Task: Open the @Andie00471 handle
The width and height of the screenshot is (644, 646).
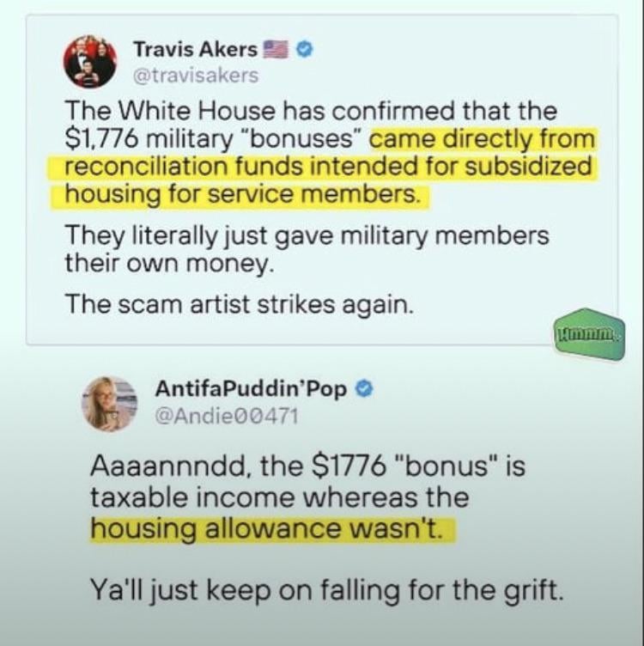Action: pyautogui.click(x=227, y=416)
